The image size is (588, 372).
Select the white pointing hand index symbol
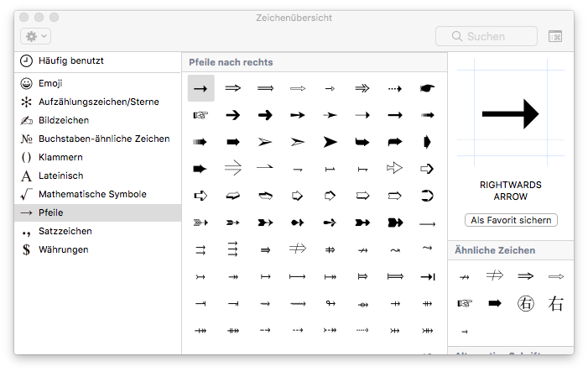200,115
